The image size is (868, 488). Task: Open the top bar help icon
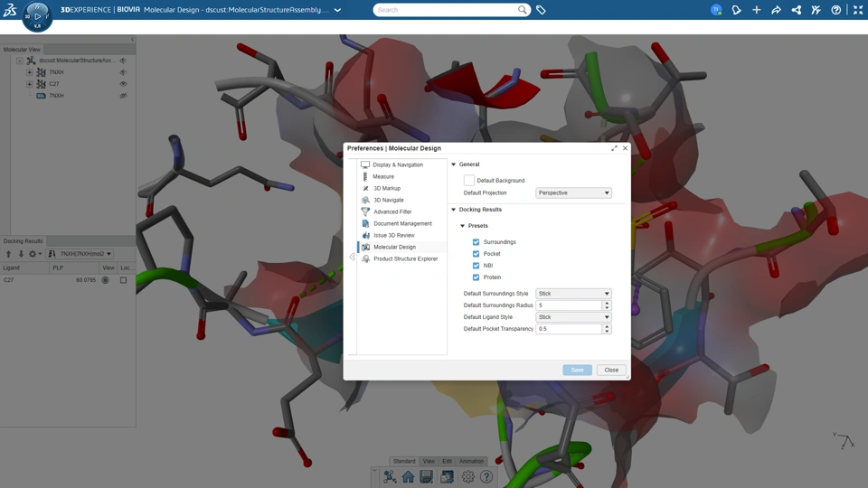835,10
